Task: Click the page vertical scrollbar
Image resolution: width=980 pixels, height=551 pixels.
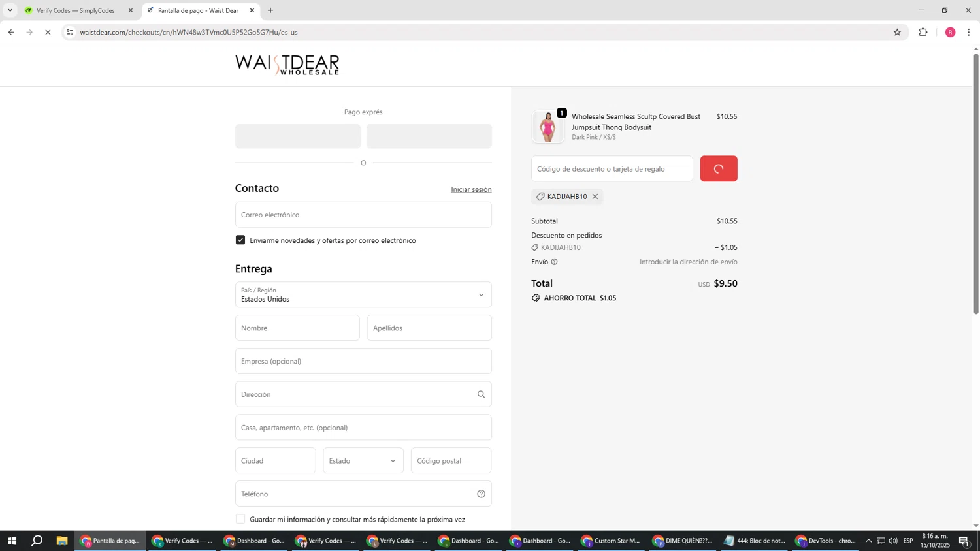Action: point(976,183)
